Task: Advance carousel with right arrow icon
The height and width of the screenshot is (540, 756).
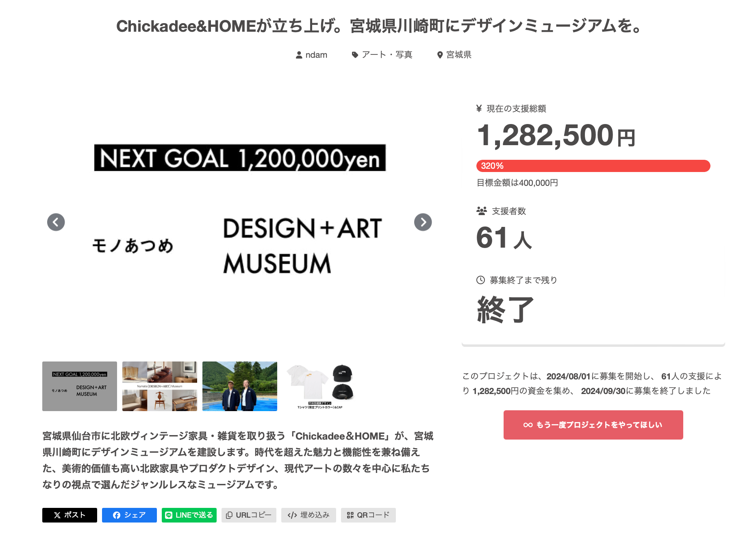Action: point(423,222)
